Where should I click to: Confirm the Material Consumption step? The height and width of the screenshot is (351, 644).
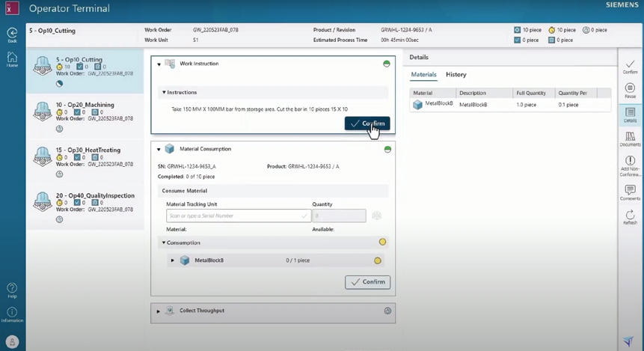pos(367,282)
